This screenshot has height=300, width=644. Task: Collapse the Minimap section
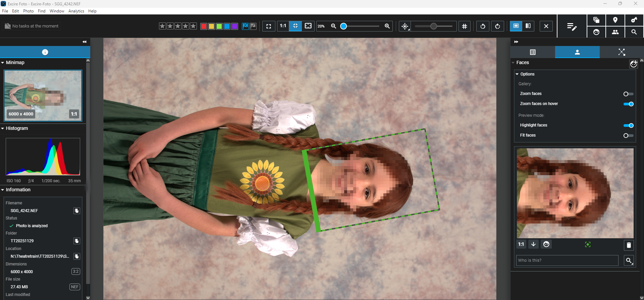pyautogui.click(x=3, y=63)
